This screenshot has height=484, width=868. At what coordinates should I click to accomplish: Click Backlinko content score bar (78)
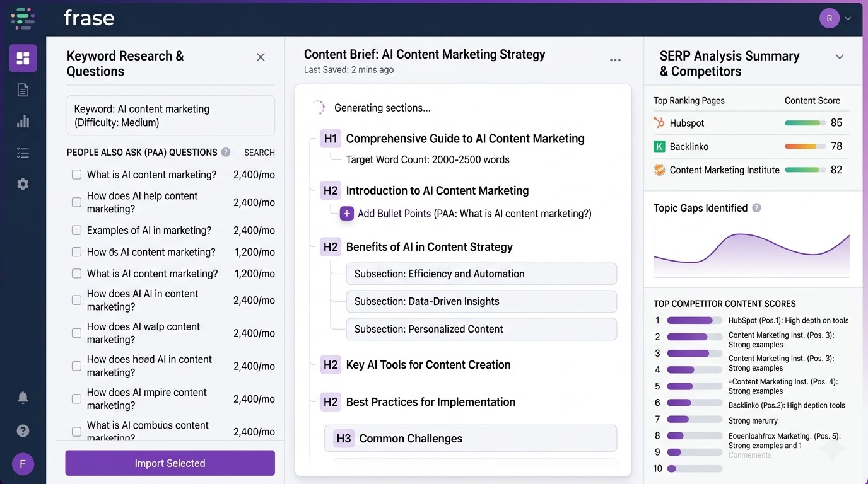805,146
